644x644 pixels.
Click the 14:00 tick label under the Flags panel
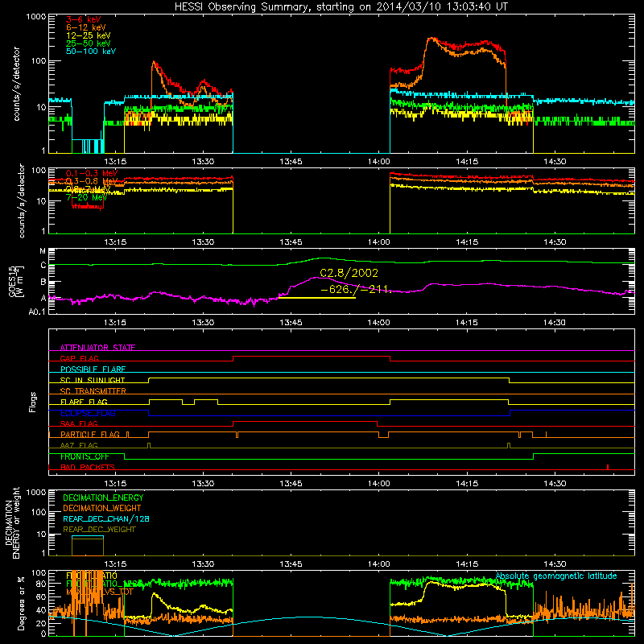378,484
